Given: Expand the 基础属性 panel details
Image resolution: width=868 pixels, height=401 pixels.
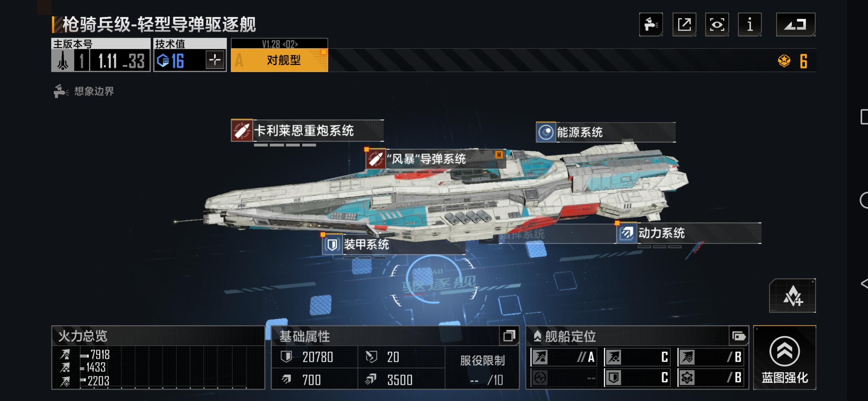Looking at the screenshot, I should click(x=509, y=336).
